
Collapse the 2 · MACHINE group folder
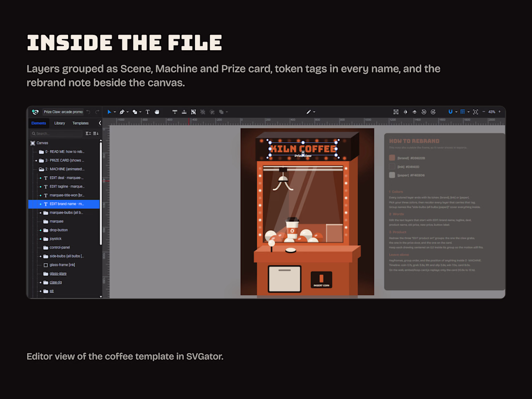pos(42,169)
